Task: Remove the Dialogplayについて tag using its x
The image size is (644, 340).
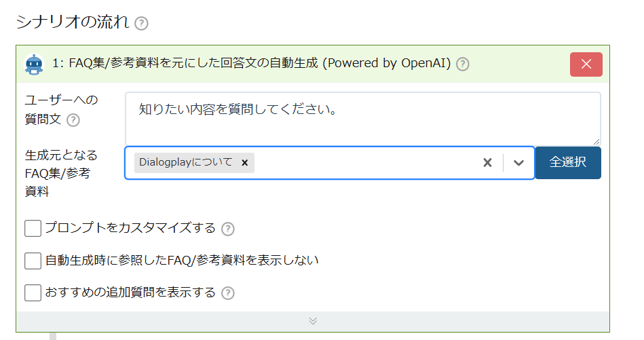Action: (245, 163)
